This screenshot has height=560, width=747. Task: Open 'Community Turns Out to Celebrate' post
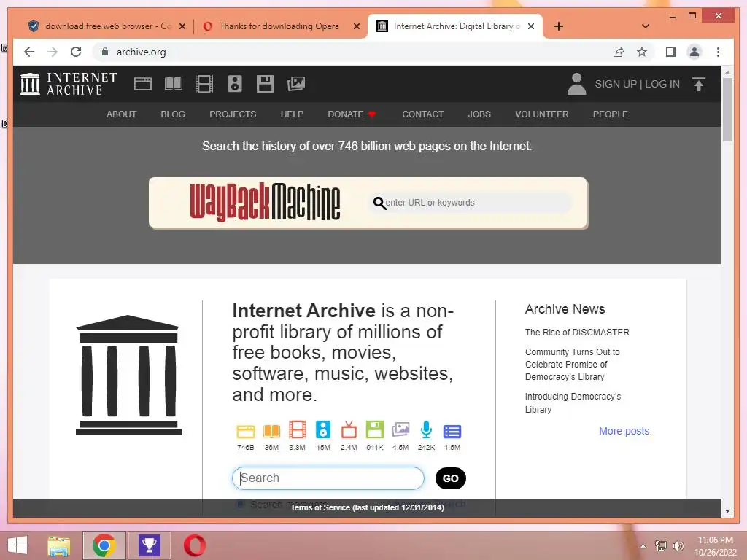(x=572, y=365)
